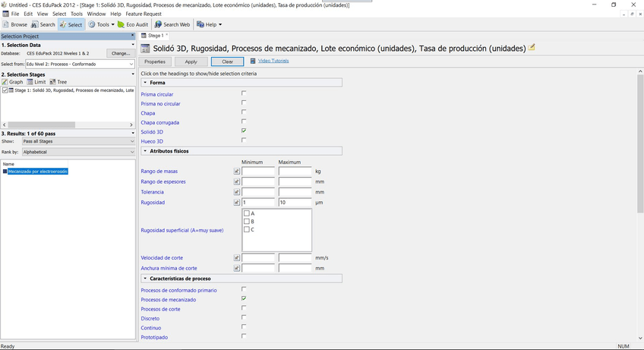Open the 'Select from' dropdown

pos(80,65)
